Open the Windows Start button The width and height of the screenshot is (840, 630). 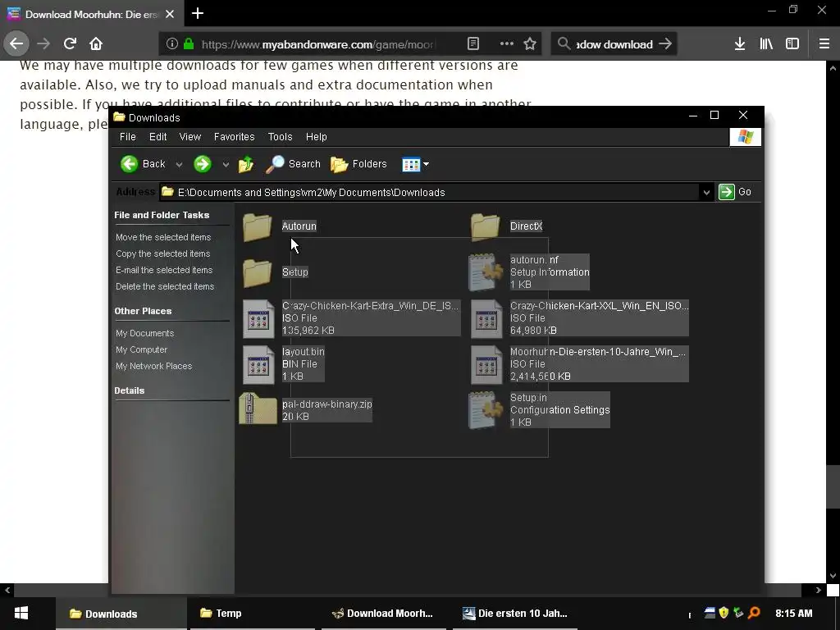pos(21,614)
